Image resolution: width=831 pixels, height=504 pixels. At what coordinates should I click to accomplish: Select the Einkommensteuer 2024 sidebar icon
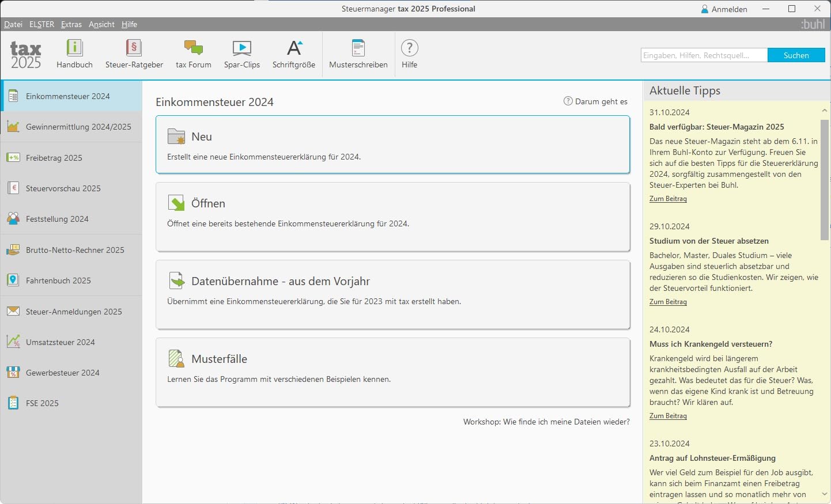[x=13, y=96]
